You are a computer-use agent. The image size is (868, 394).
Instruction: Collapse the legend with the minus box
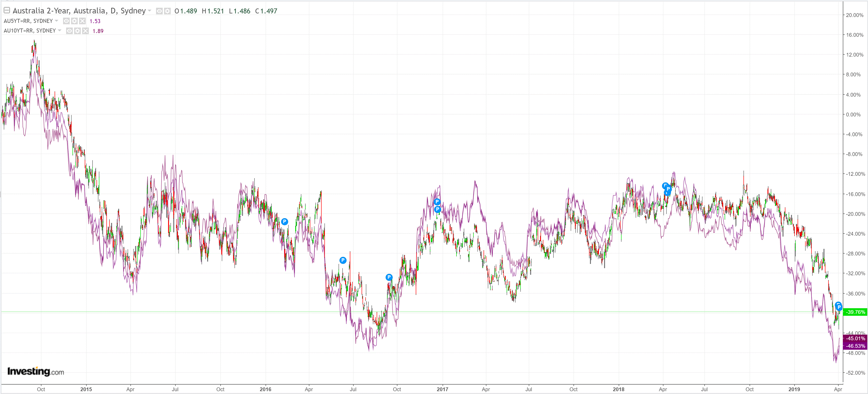(7, 10)
